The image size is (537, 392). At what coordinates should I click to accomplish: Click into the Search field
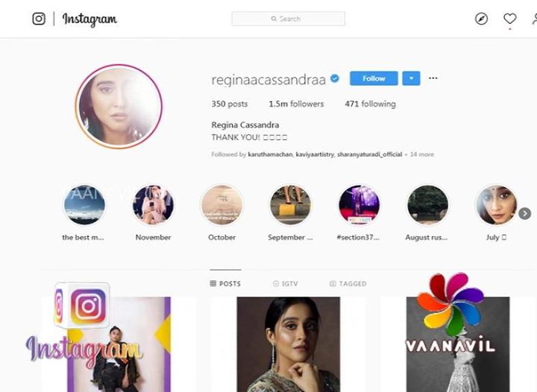coord(288,19)
